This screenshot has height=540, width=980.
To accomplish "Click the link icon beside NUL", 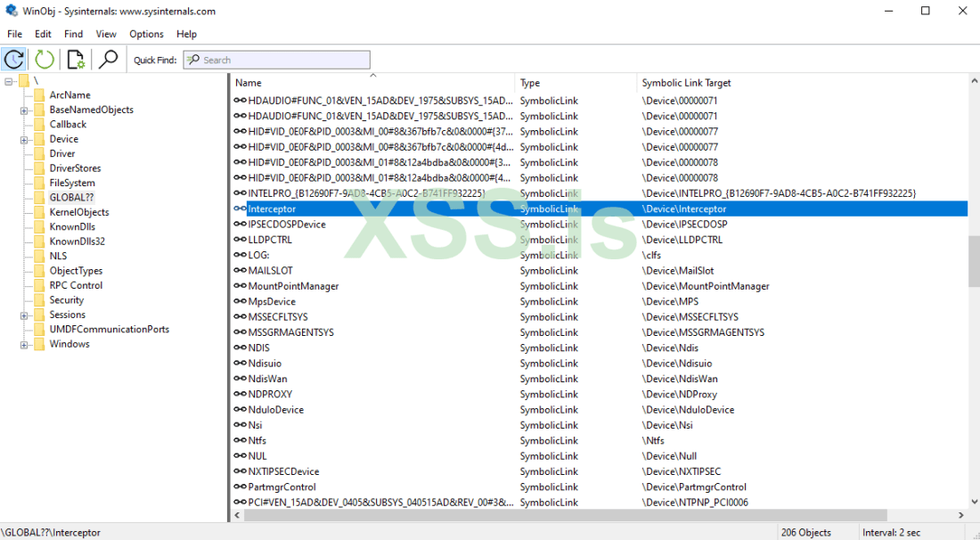I will tap(240, 456).
